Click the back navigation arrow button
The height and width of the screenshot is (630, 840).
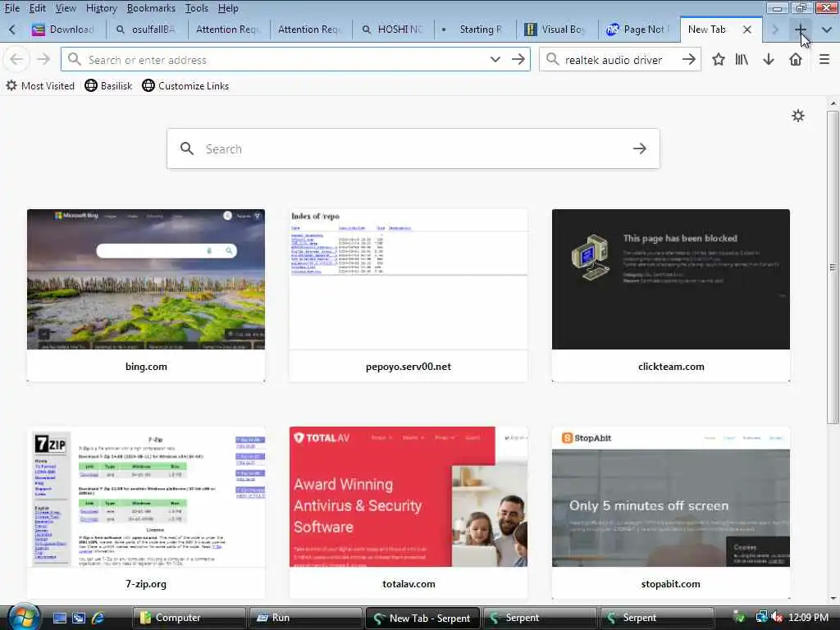[16, 59]
